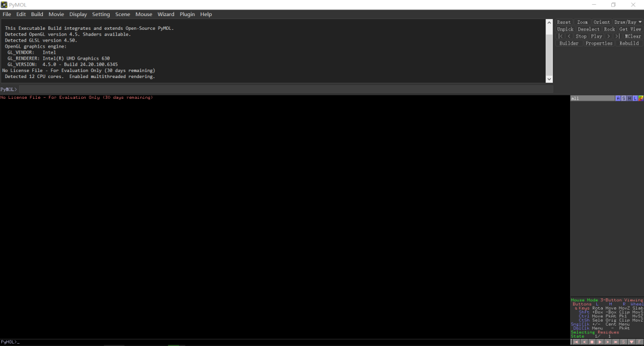Open the Hide (H) menu for all
The height and width of the screenshot is (346, 644).
click(x=629, y=98)
